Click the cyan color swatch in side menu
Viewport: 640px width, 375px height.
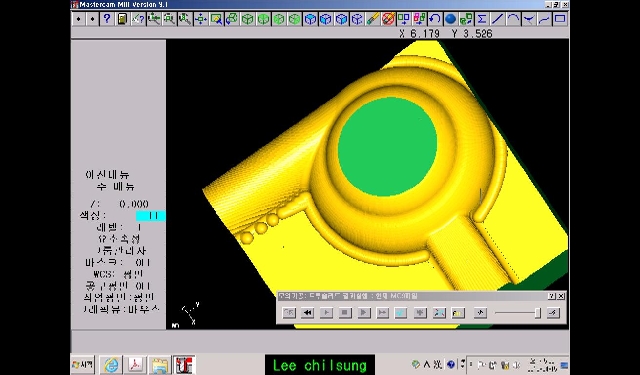[151, 216]
